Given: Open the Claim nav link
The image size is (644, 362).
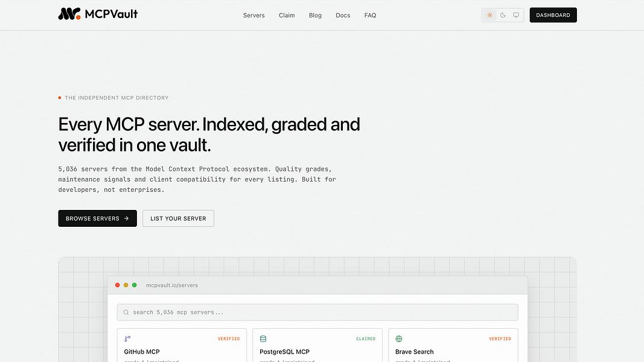Looking at the screenshot, I should 287,15.
